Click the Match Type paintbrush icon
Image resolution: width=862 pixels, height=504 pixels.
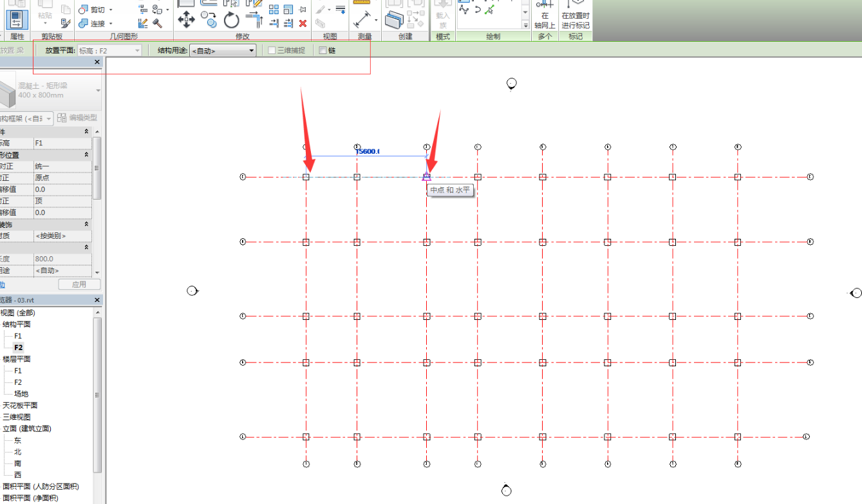[x=66, y=23]
